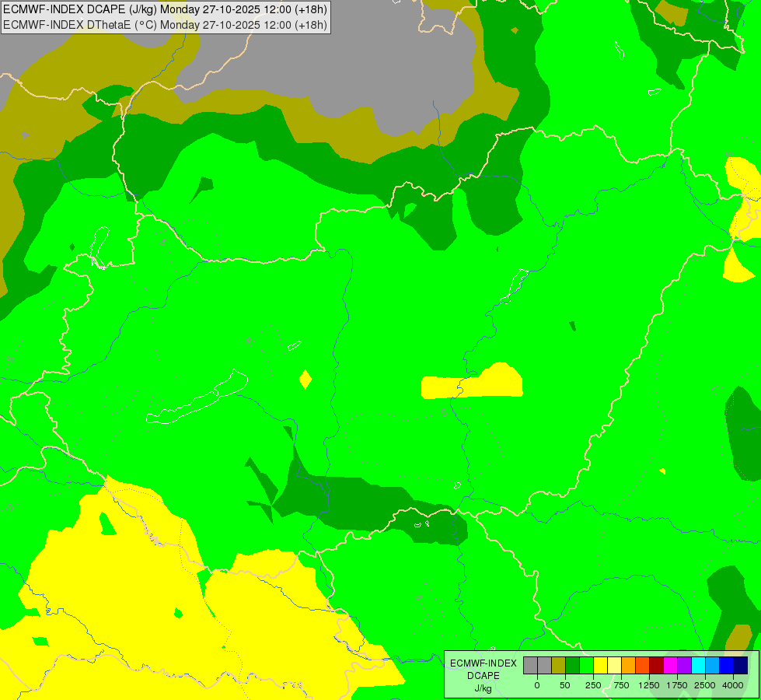
Task: Select the royal blue legend swatch
Action: click(x=726, y=665)
